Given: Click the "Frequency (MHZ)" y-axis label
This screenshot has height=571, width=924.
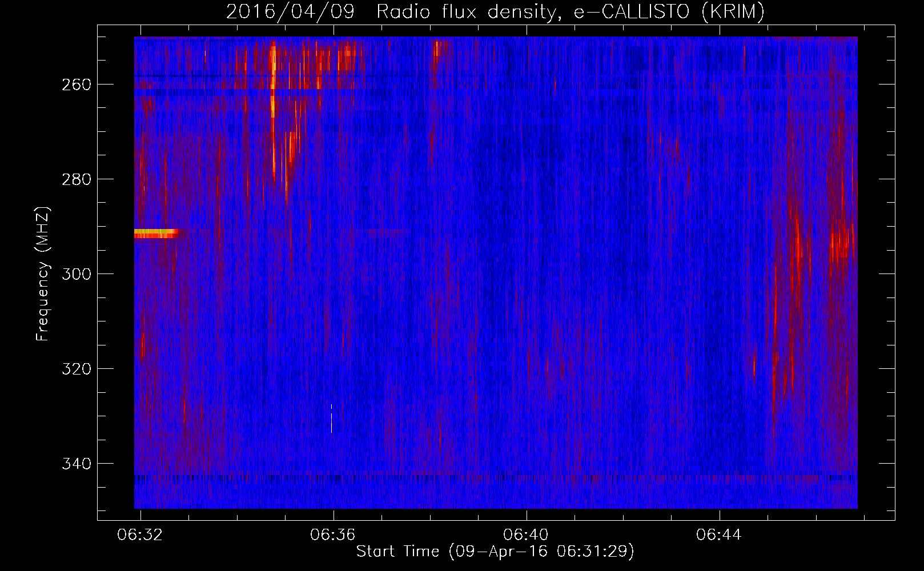Looking at the screenshot, I should coord(43,274).
